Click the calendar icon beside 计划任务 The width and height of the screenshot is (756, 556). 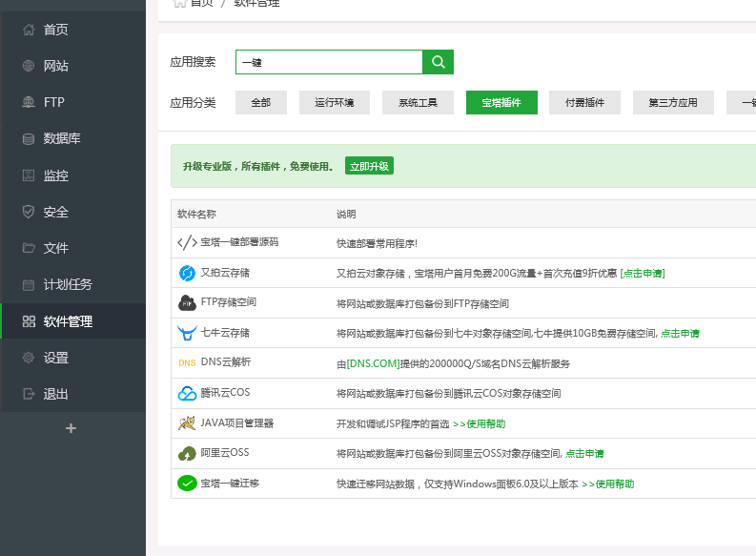(x=29, y=284)
